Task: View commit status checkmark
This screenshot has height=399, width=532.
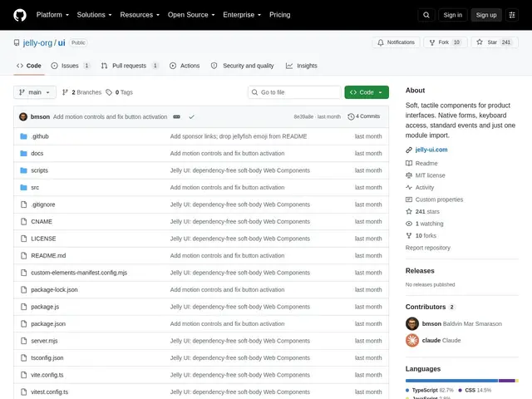Action: (x=191, y=116)
